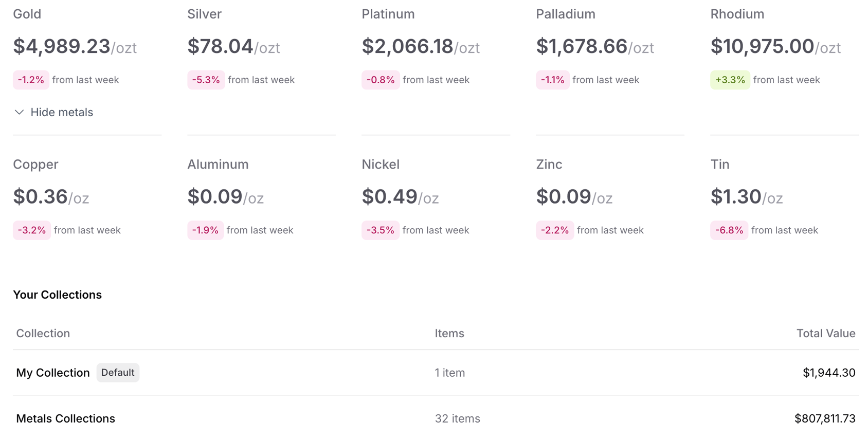The image size is (868, 440).
Task: Click Tin's -6.8% change badge
Action: point(729,230)
